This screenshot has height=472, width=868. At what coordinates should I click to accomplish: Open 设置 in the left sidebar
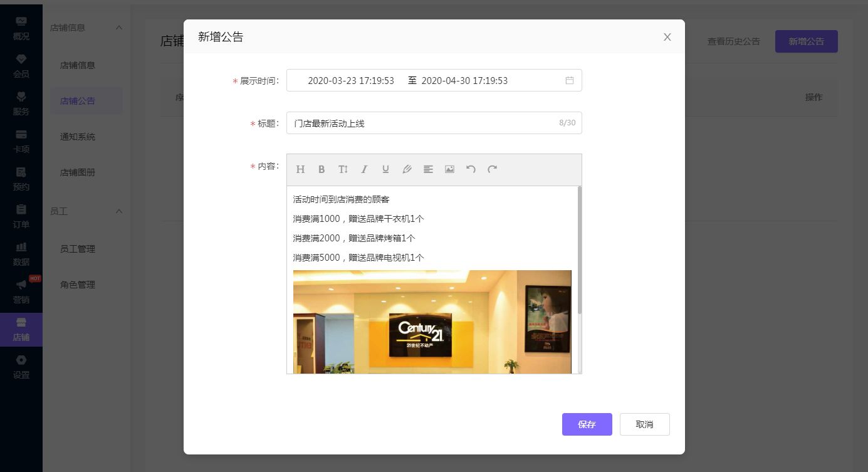pyautogui.click(x=21, y=367)
